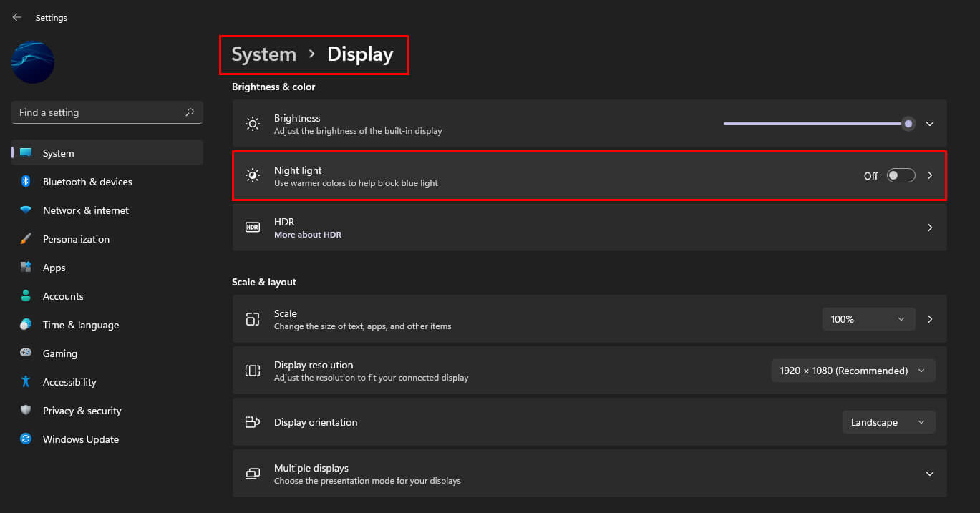The height and width of the screenshot is (513, 980).
Task: Click the Find a setting search box
Action: pos(107,112)
